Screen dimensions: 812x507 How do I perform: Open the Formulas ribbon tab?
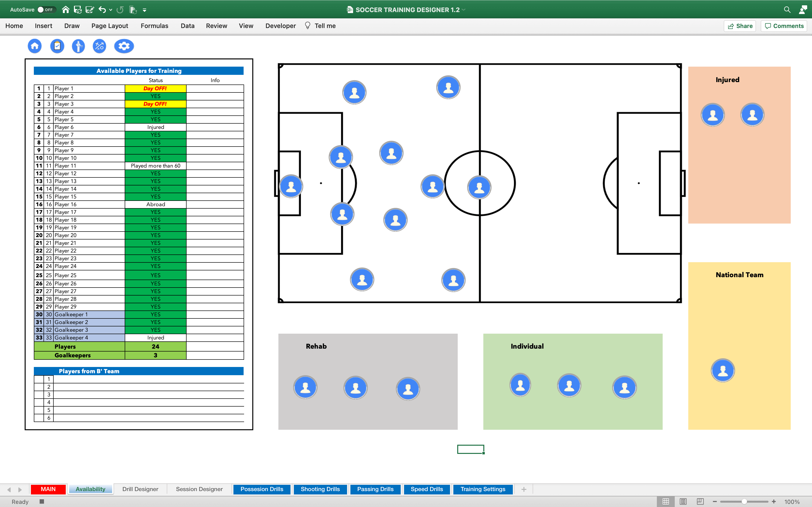tap(154, 26)
